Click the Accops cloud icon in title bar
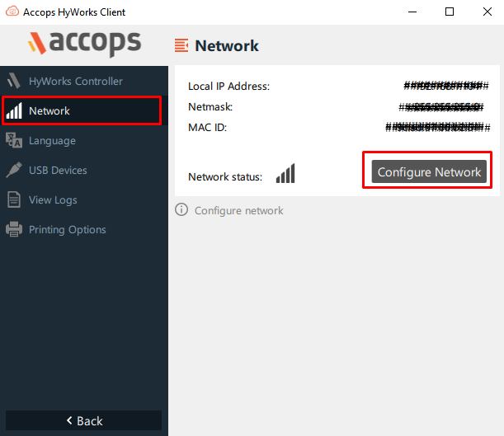Screen dimensions: 504x436 (12, 12)
